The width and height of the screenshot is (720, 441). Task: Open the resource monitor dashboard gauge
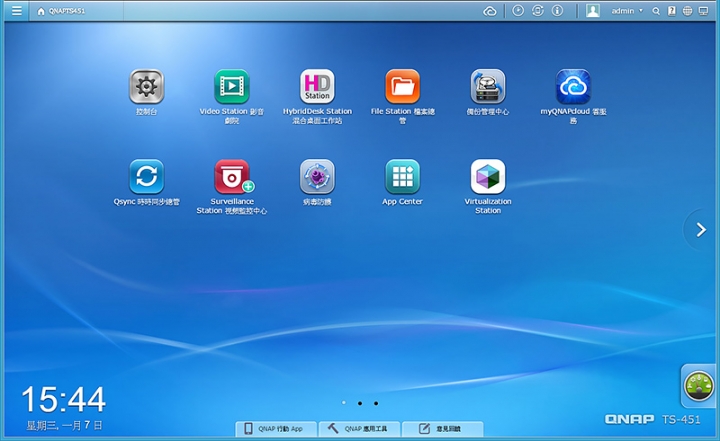698,386
